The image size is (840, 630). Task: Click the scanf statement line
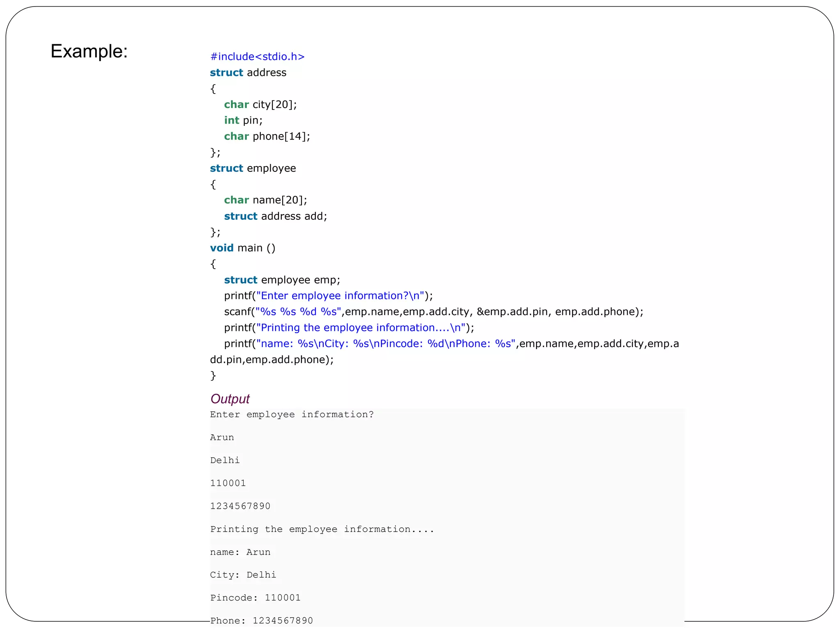433,312
